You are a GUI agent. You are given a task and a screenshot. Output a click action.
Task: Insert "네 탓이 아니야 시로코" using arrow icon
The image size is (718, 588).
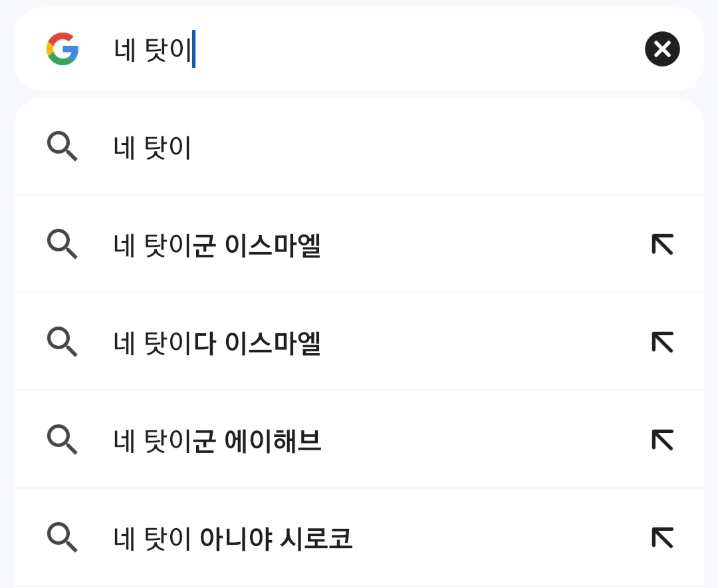[x=662, y=537]
